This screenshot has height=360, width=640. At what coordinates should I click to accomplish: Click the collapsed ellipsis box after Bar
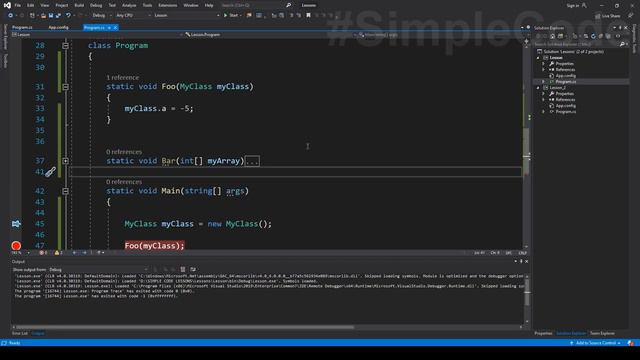click(x=252, y=161)
